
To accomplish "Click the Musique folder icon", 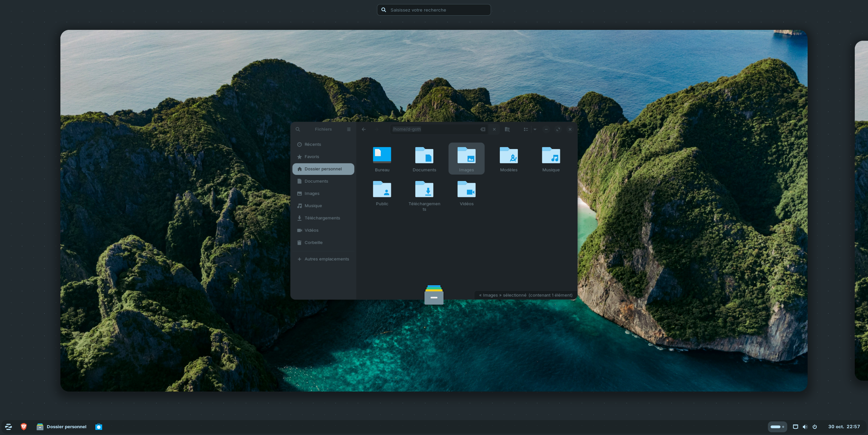I will (x=550, y=156).
